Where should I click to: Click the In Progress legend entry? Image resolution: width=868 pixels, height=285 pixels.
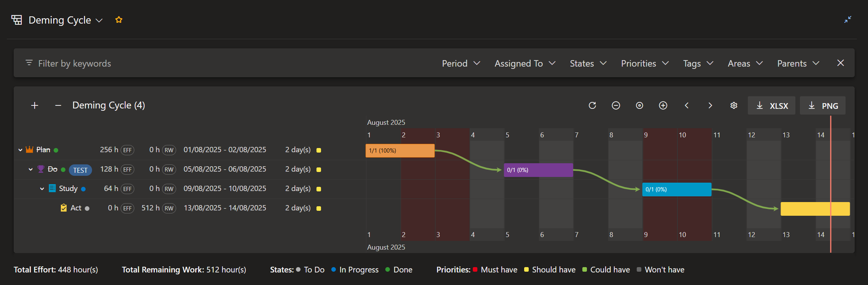point(355,269)
